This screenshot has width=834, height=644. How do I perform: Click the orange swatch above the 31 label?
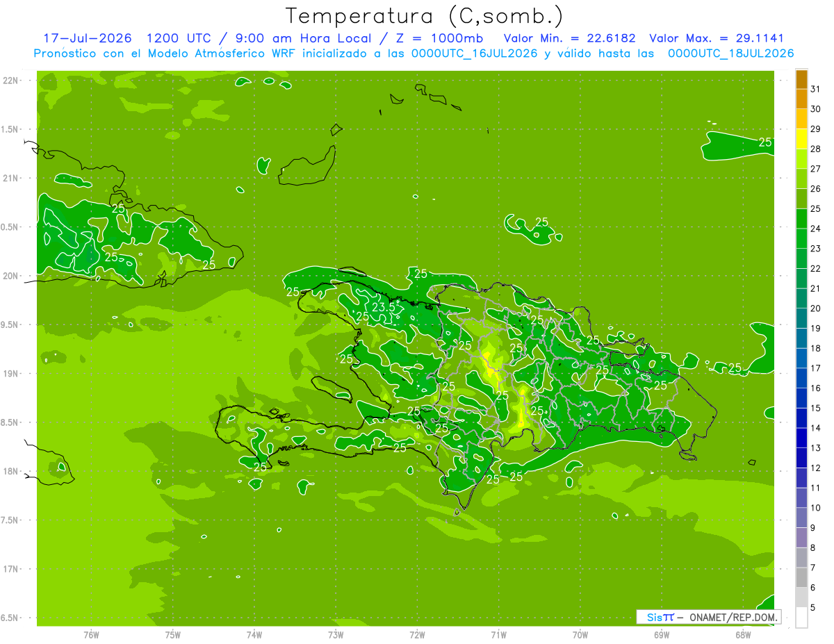click(801, 79)
